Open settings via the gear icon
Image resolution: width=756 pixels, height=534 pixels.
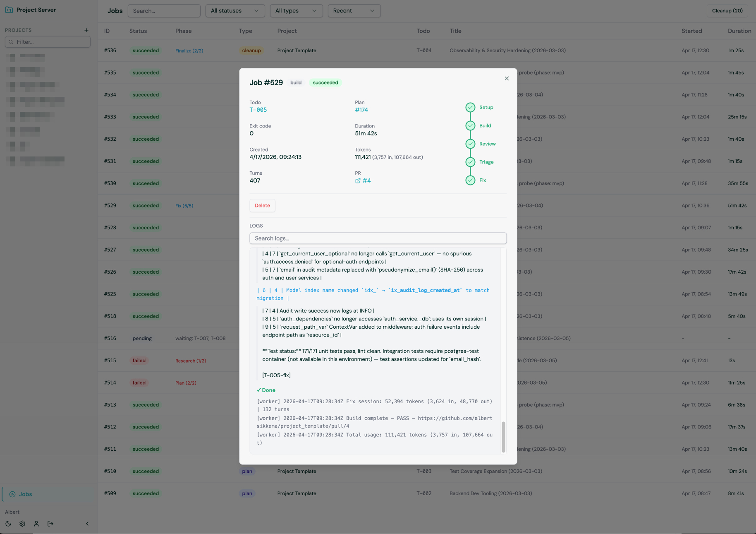click(22, 523)
